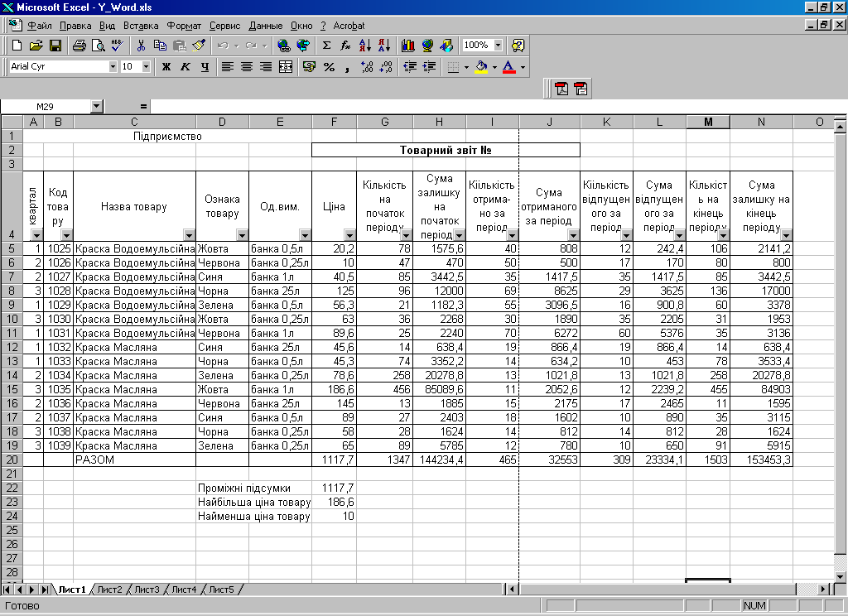Click horizontal scrollbar right arrow

(823, 589)
